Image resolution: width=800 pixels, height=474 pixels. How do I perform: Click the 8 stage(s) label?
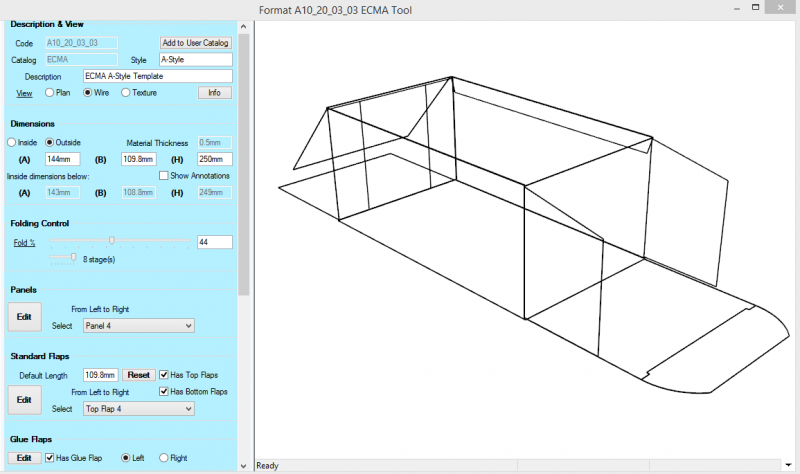(x=99, y=260)
